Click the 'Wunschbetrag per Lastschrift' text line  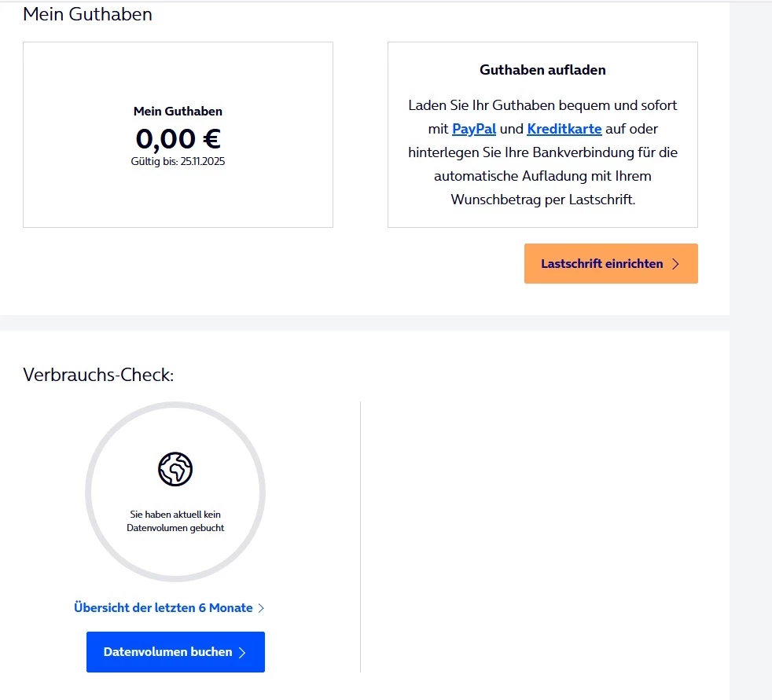(x=542, y=200)
